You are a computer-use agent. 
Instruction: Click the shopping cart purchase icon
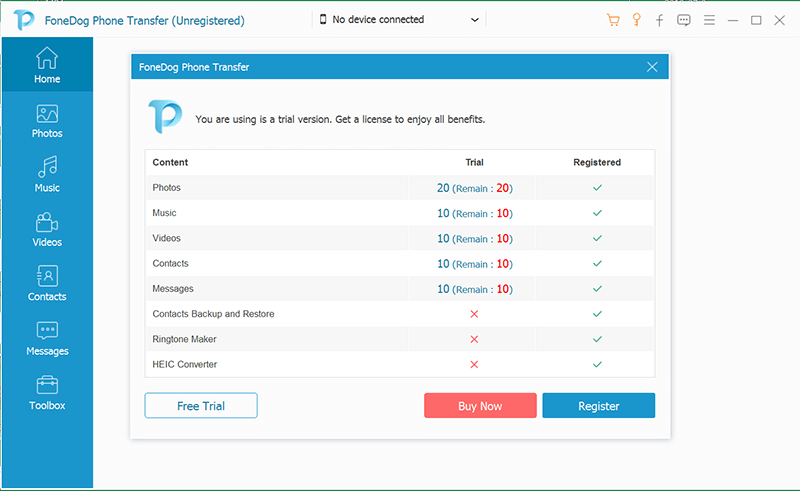[613, 20]
